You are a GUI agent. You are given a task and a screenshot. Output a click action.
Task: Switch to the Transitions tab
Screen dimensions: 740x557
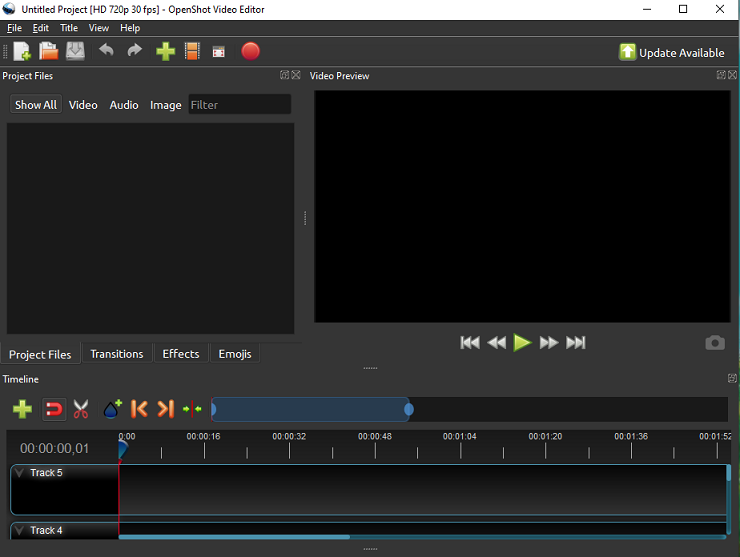[x=117, y=354]
